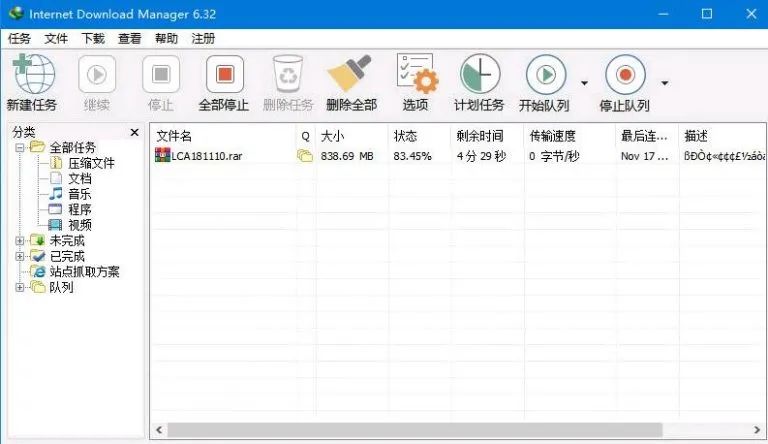This screenshot has width=768, height=444.
Task: Select 全部任务 in category tree
Action: [72, 148]
